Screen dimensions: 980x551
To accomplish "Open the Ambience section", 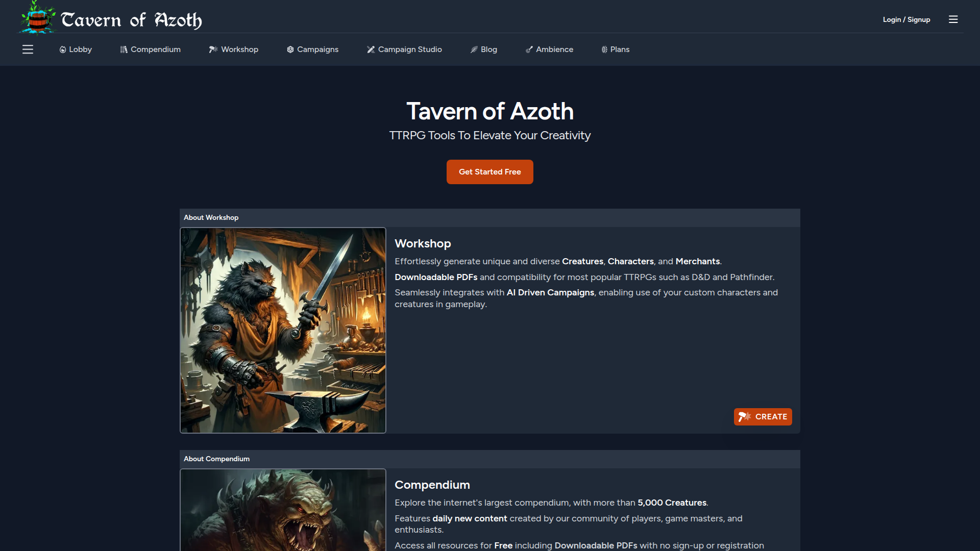I will tap(549, 49).
